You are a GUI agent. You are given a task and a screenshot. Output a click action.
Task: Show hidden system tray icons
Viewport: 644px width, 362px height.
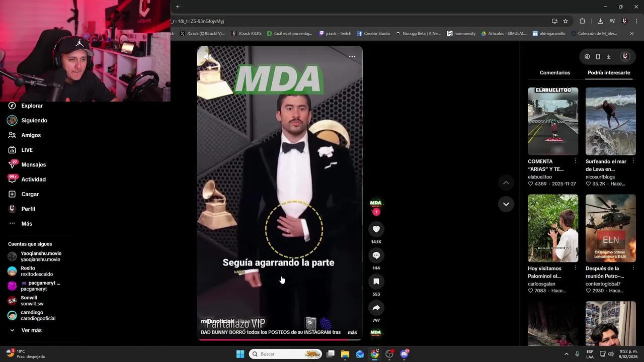pos(566,354)
